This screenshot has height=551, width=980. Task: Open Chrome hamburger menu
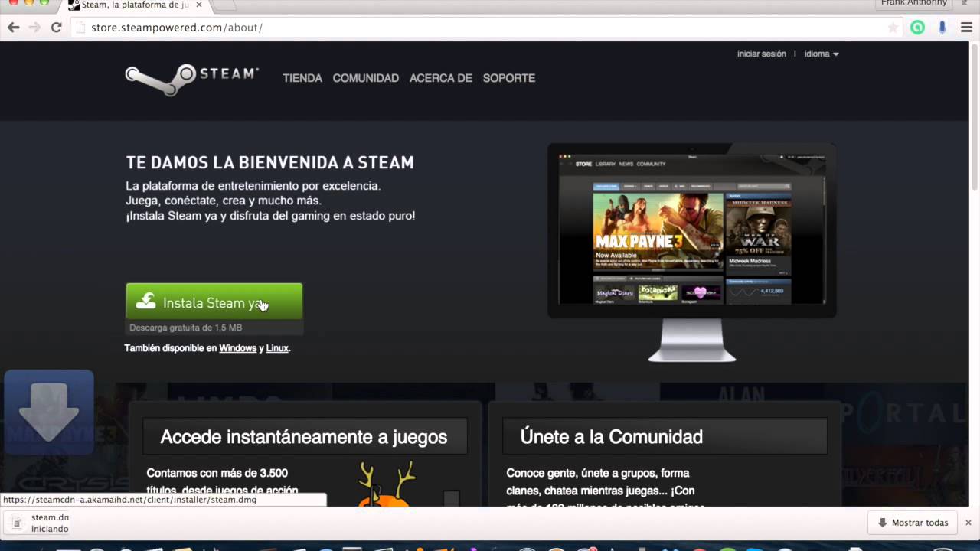(x=966, y=28)
